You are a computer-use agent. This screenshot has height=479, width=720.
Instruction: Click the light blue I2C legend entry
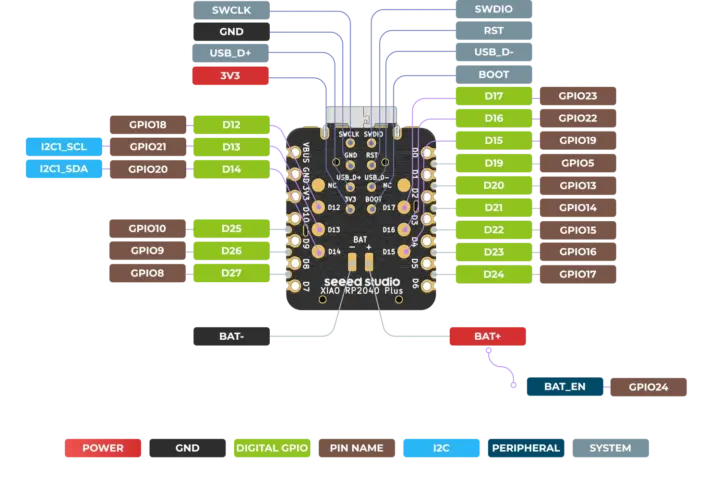[441, 448]
